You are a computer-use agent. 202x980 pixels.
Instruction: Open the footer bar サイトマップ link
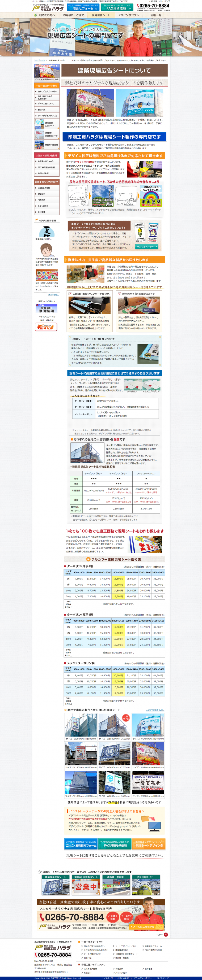click(x=163, y=978)
